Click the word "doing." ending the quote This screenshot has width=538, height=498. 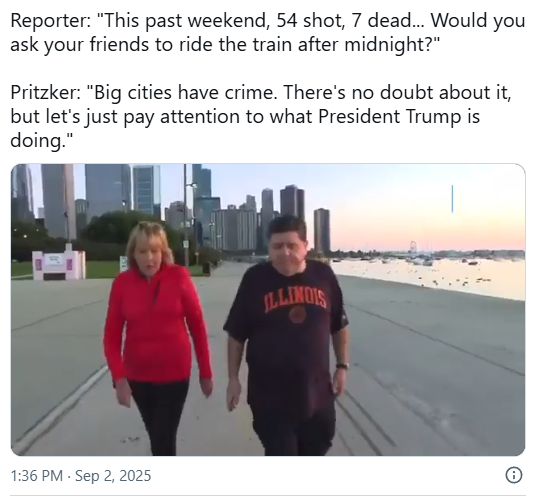(x=42, y=141)
